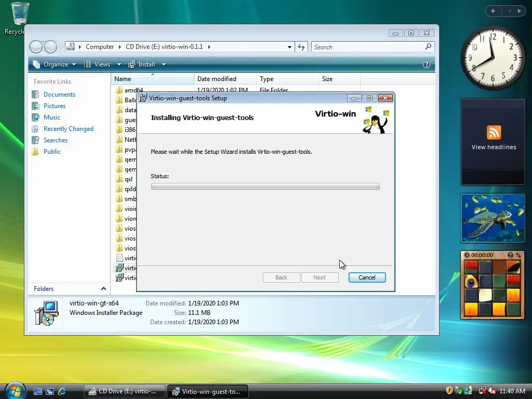The image size is (532, 399).
Task: Select the smb folder icon
Action: [119, 199]
